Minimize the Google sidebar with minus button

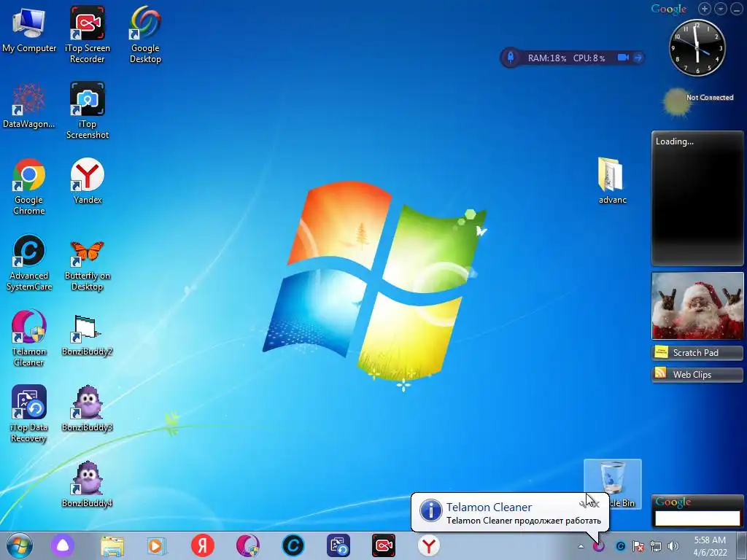point(737,9)
